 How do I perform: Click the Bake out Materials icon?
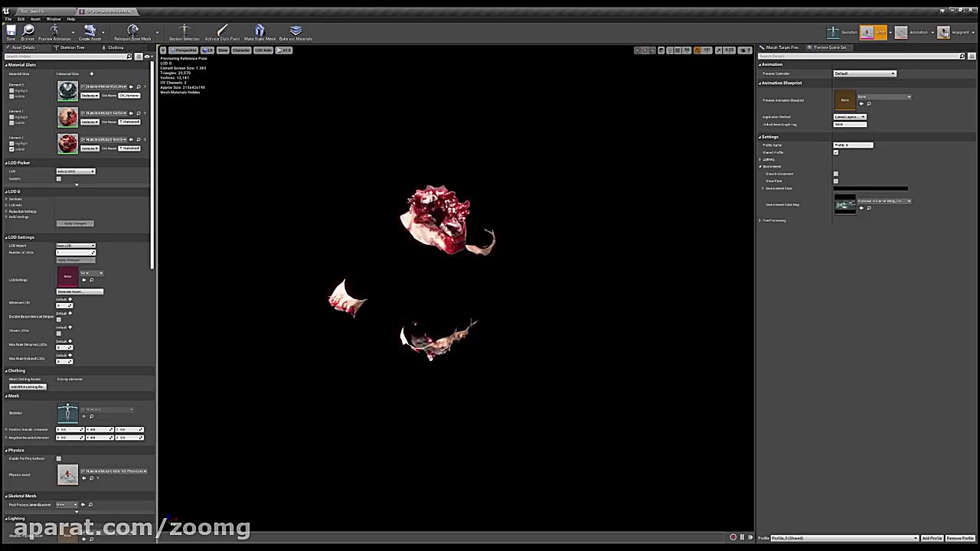pyautogui.click(x=296, y=31)
